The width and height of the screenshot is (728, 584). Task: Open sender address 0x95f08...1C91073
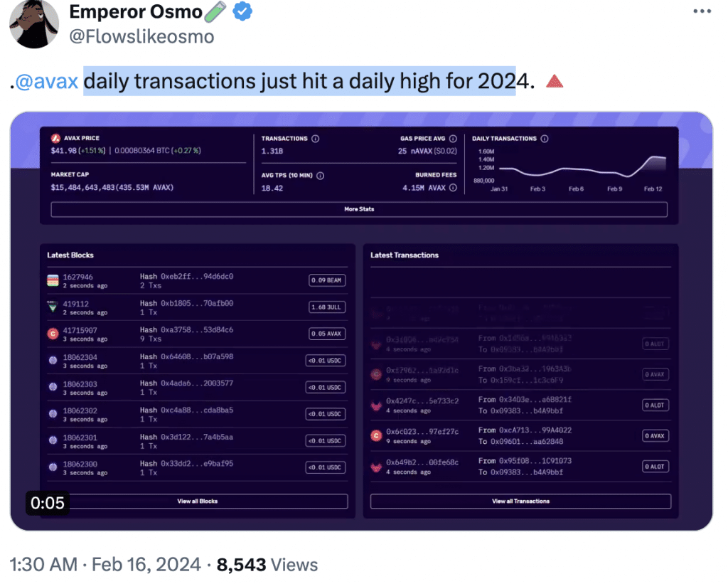click(535, 461)
